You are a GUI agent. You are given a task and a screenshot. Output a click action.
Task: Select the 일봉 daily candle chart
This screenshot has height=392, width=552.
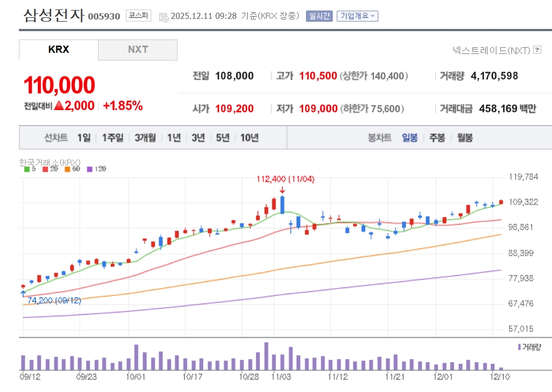(410, 138)
